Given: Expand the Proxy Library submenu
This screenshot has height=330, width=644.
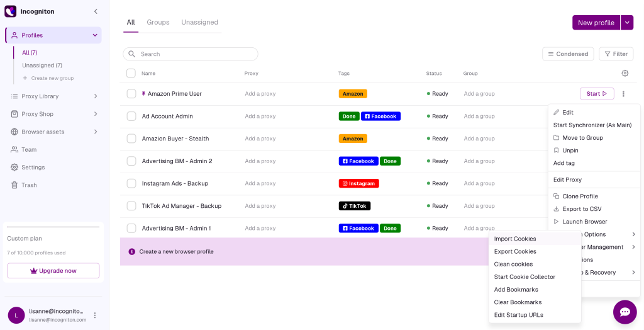Looking at the screenshot, I should pyautogui.click(x=96, y=96).
